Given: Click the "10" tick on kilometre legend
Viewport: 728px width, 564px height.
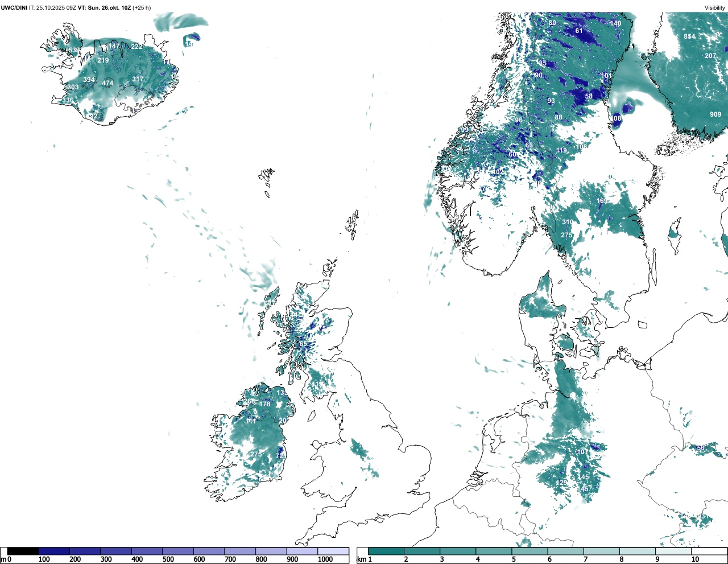Looking at the screenshot, I should (x=695, y=559).
